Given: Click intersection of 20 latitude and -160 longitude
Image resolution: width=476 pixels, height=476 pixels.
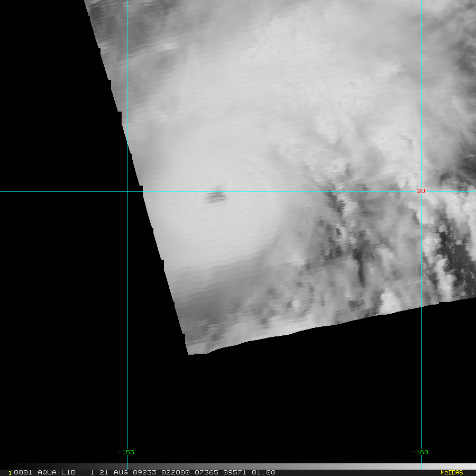Looking at the screenshot, I should [421, 191].
